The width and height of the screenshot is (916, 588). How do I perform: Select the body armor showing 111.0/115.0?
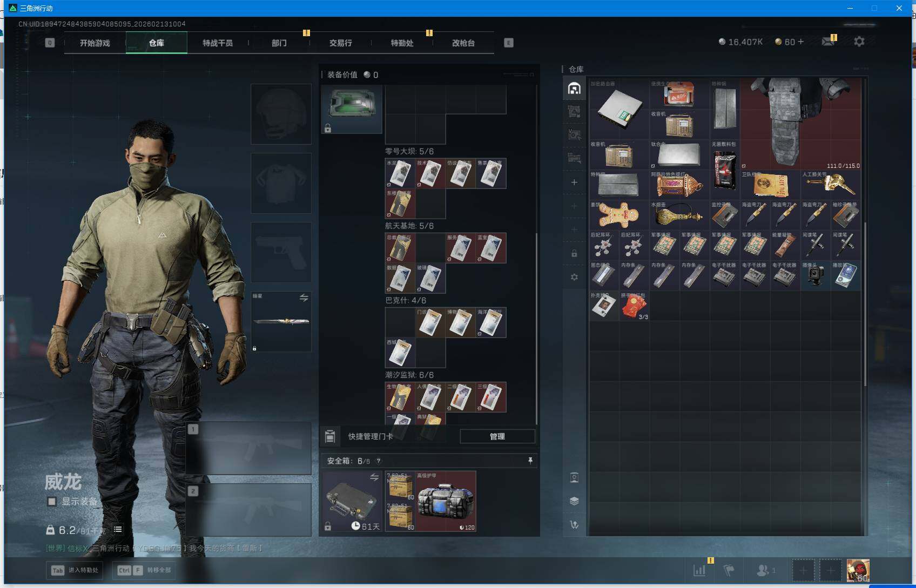pyautogui.click(x=801, y=124)
